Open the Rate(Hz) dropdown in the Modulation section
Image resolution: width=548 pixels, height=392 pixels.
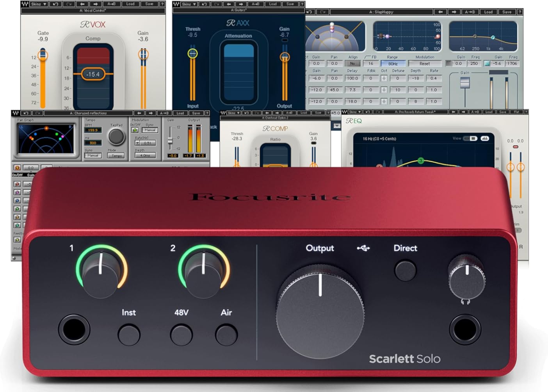[137, 143]
